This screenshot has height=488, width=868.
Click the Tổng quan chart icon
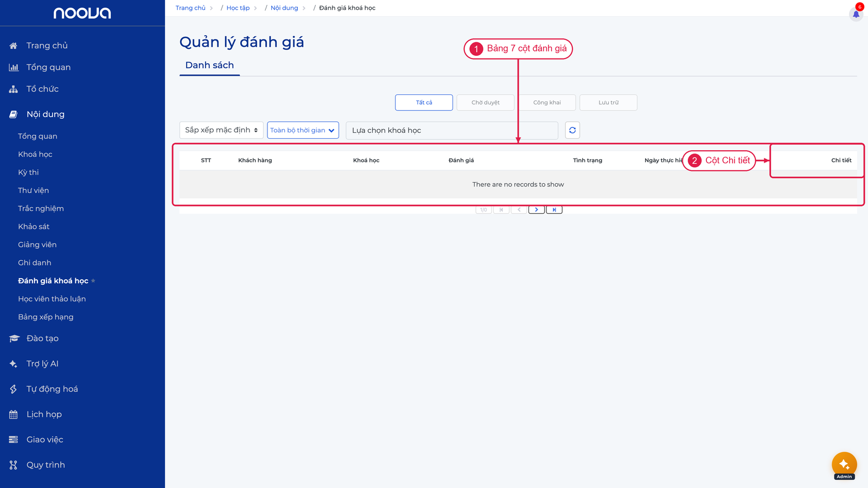(x=14, y=67)
